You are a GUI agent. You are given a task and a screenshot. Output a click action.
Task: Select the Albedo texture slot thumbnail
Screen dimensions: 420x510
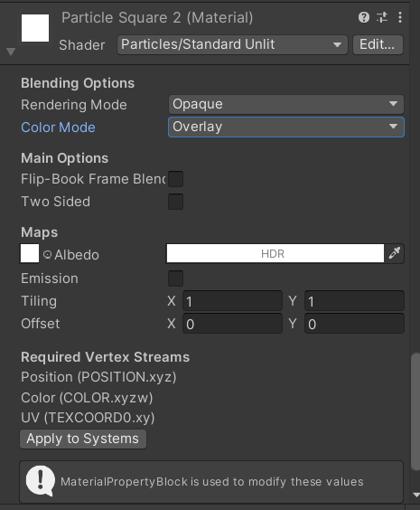(30, 253)
